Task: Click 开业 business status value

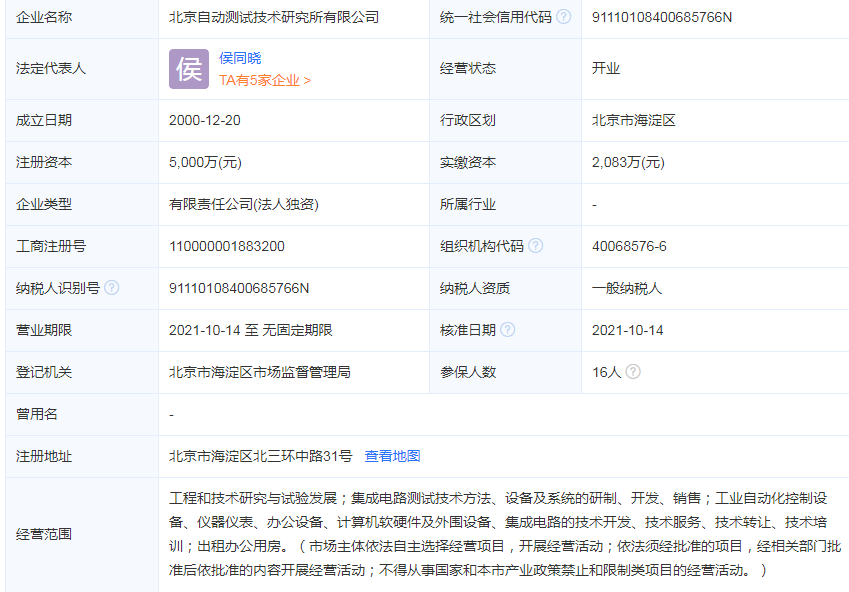Action: tap(606, 68)
